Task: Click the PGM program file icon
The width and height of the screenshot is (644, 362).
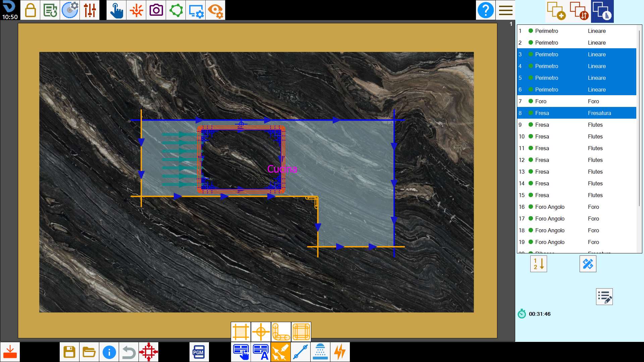Action: pos(199,352)
